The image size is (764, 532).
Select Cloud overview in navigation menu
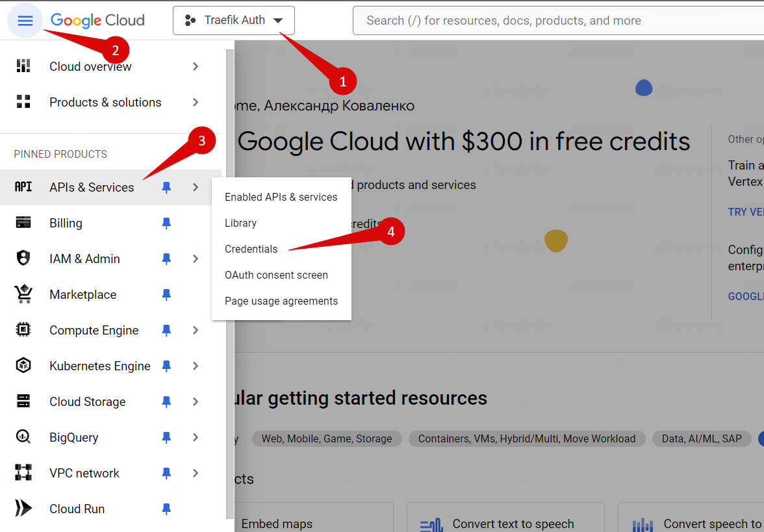coord(110,66)
